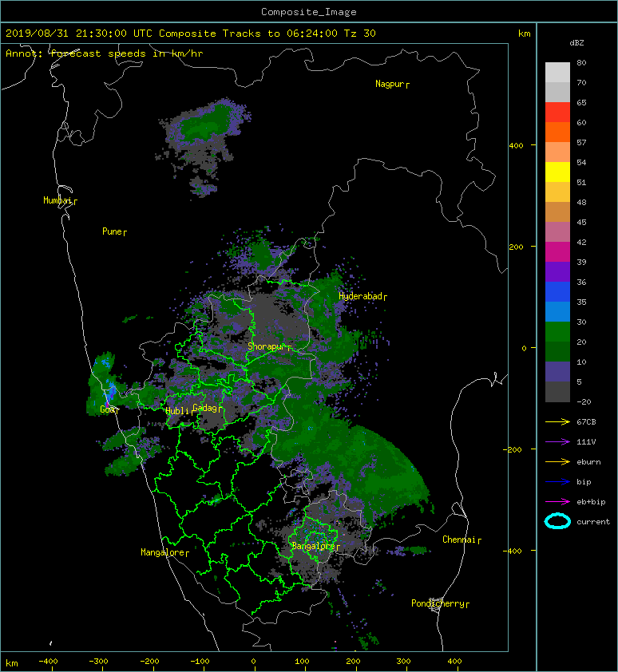Image resolution: width=618 pixels, height=672 pixels.
Task: Select the Mangalore city label
Action: (x=165, y=553)
